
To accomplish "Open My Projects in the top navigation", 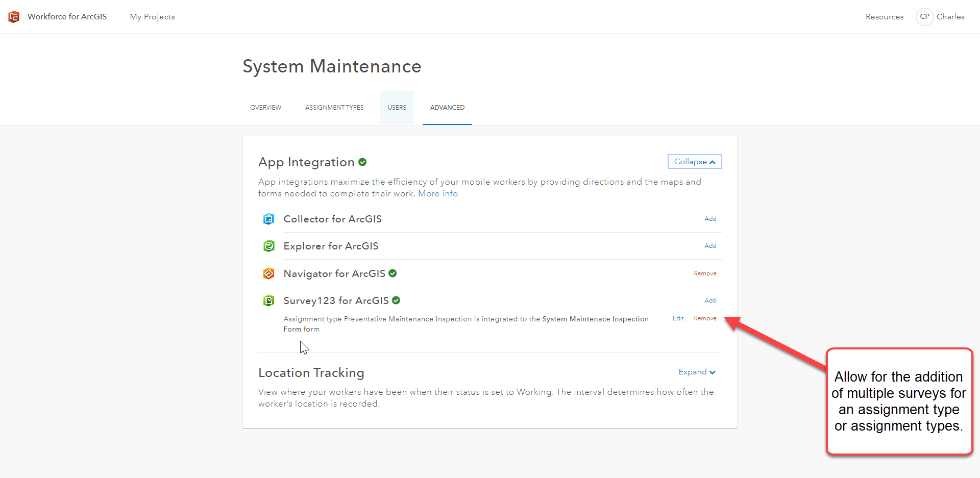I will coord(152,17).
